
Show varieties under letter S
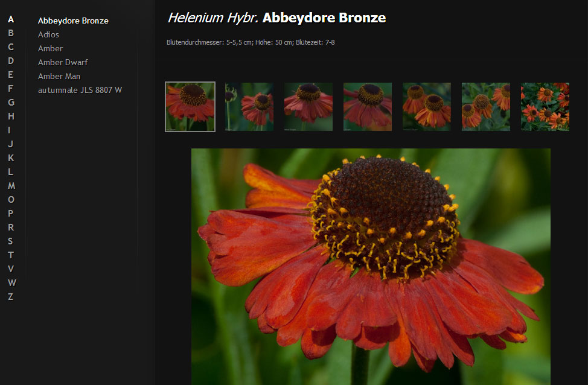tap(10, 241)
